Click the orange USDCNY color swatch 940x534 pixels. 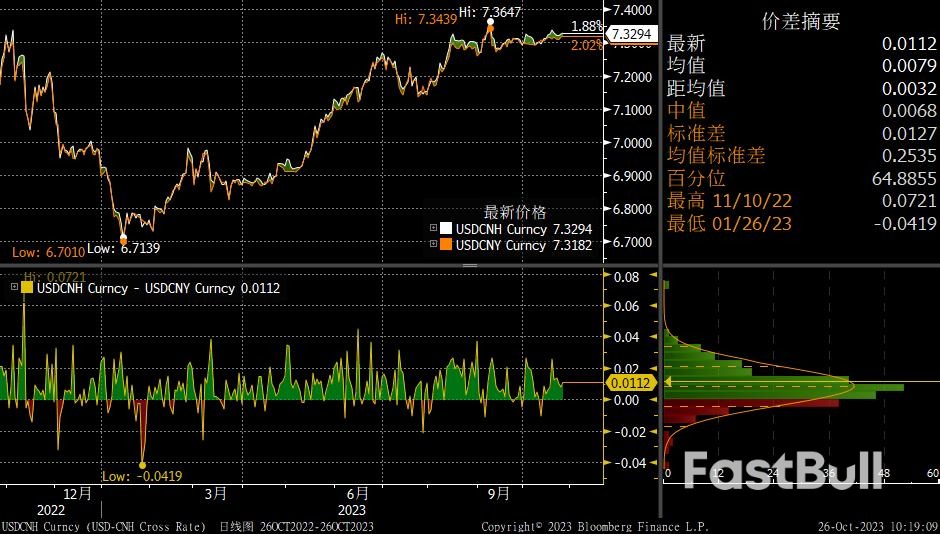pos(446,244)
